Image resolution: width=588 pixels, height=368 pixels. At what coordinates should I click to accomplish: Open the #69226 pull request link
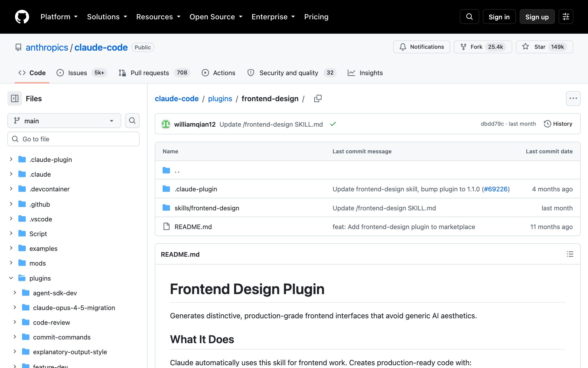tap(496, 189)
